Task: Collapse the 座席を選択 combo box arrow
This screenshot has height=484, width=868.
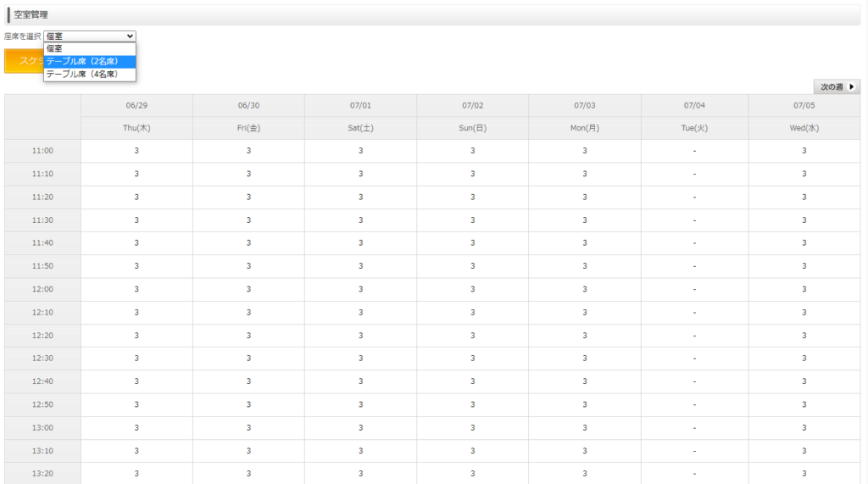Action: point(130,36)
